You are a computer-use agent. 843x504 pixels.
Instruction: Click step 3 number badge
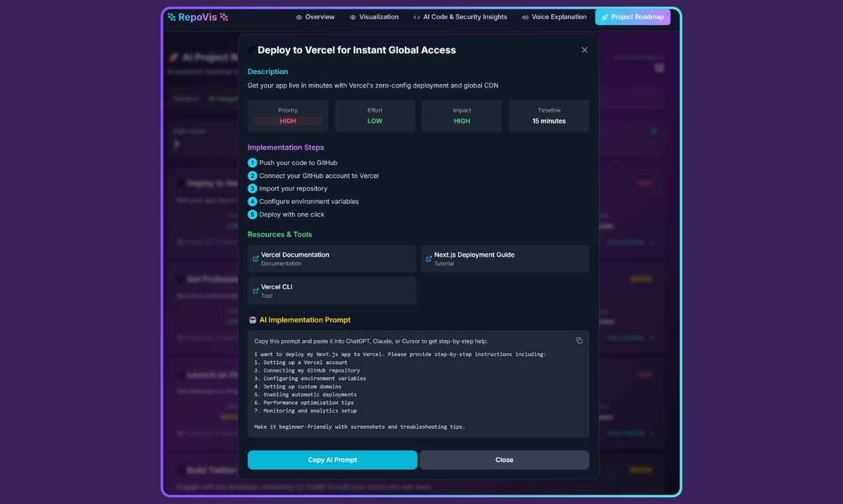[x=252, y=188]
